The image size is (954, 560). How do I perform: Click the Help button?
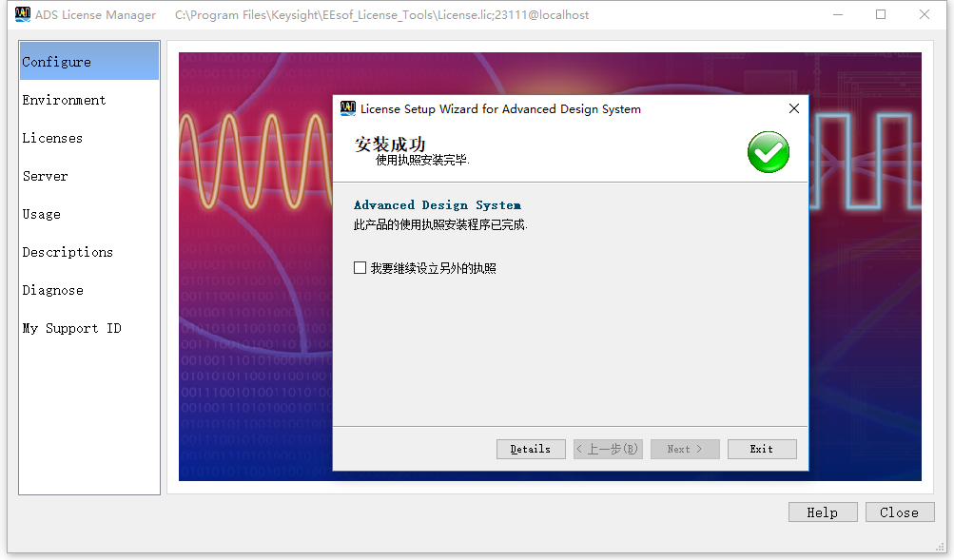(x=823, y=512)
